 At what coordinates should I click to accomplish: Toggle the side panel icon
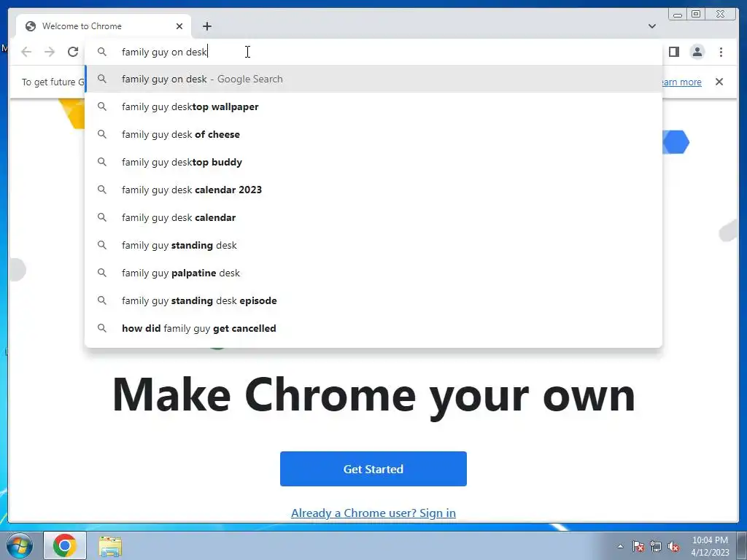coord(673,52)
